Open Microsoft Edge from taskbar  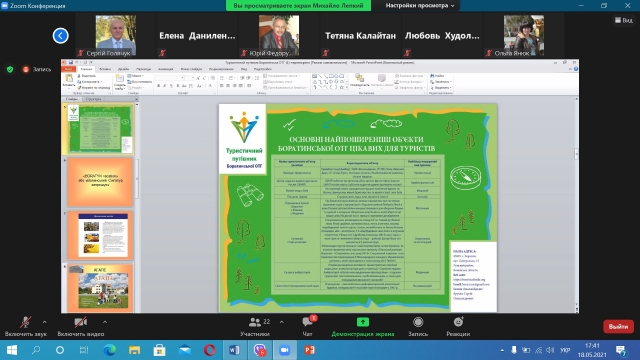coord(109,350)
